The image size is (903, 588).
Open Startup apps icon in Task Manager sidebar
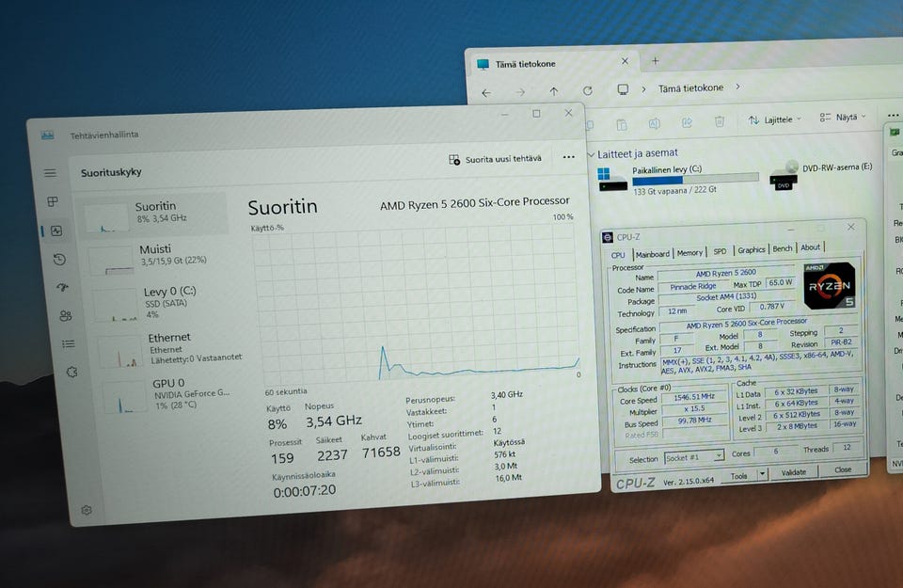(63, 287)
